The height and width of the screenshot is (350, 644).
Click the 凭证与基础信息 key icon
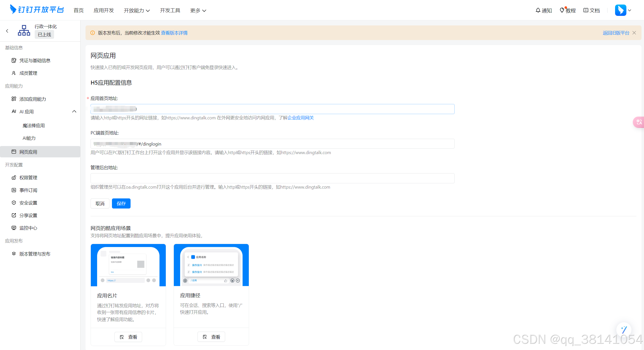pyautogui.click(x=14, y=60)
